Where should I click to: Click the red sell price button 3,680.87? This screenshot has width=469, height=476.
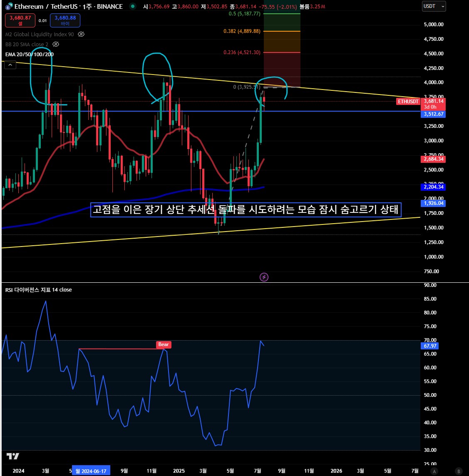click(20, 20)
